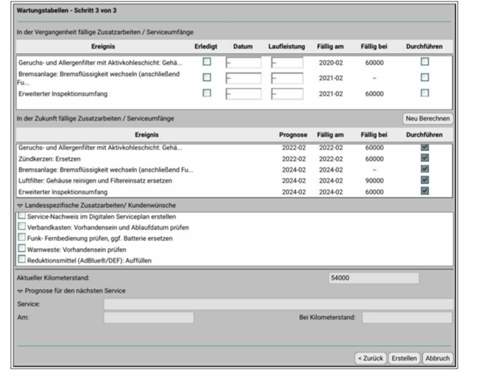Screen dimensions: 500x376
Task: Click the Service prognosis field
Action: click(x=278, y=304)
